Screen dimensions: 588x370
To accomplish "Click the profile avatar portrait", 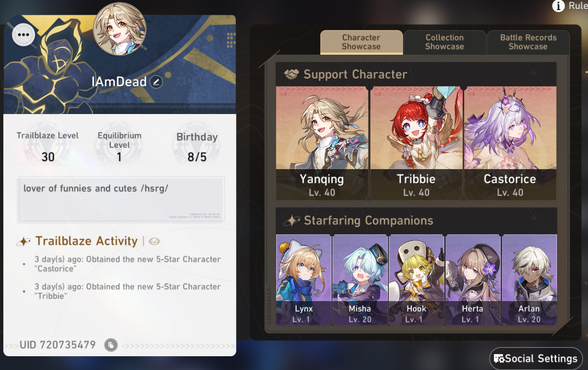I will click(120, 29).
